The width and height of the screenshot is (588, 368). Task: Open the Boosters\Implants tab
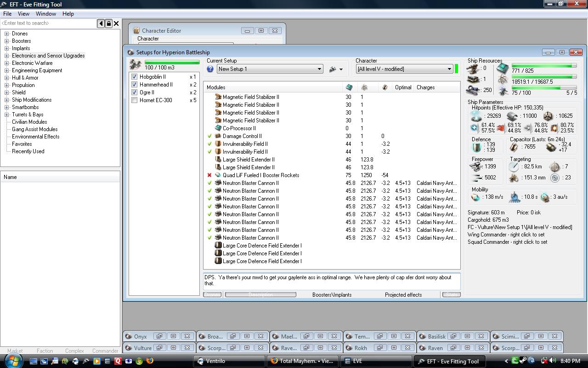tap(332, 295)
